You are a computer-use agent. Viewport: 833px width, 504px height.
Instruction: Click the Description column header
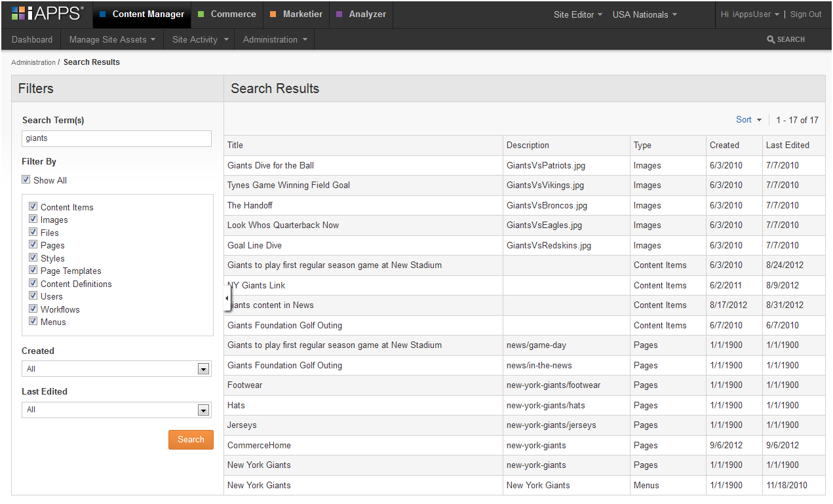567,145
